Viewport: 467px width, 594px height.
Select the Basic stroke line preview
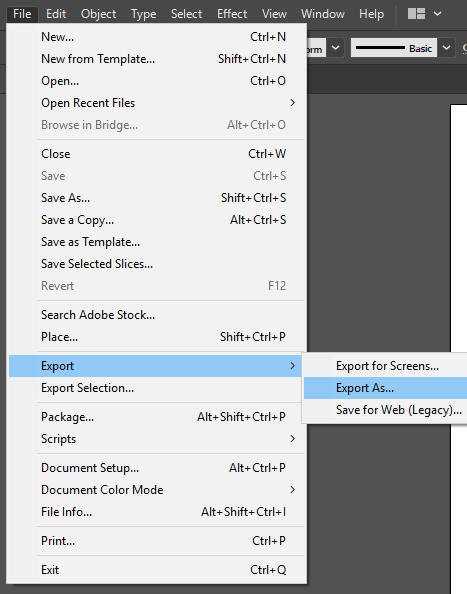(x=394, y=48)
